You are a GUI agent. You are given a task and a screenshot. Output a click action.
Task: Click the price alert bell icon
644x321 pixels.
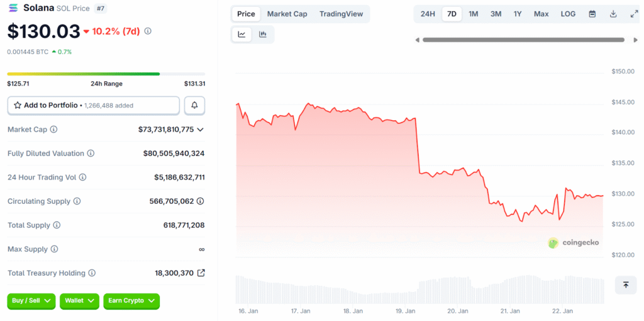[194, 106]
